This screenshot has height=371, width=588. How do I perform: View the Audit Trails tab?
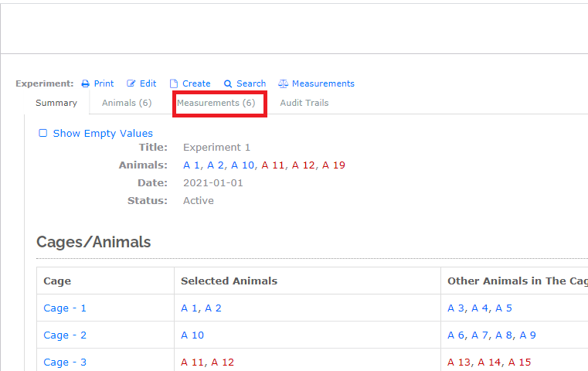point(304,103)
